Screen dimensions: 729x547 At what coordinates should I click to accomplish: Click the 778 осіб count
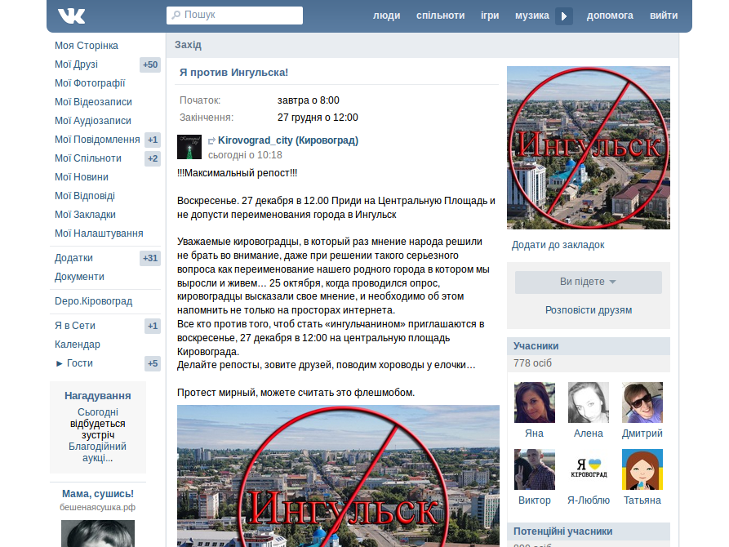532,363
